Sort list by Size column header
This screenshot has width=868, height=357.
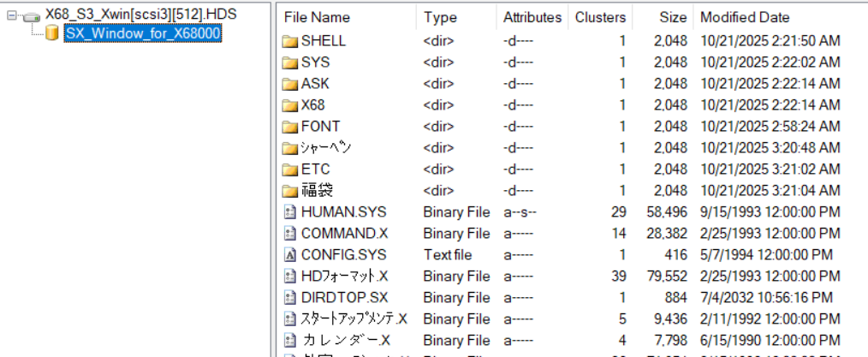pos(673,17)
